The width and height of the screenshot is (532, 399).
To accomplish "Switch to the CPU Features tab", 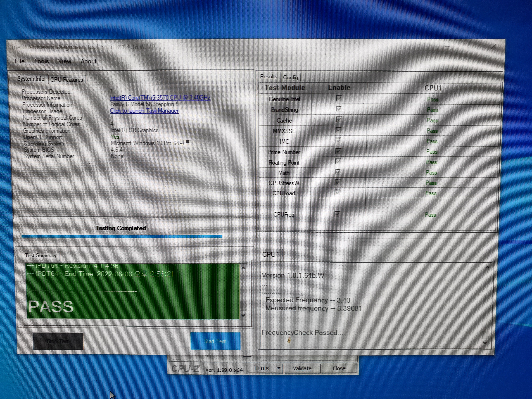I will 67,79.
